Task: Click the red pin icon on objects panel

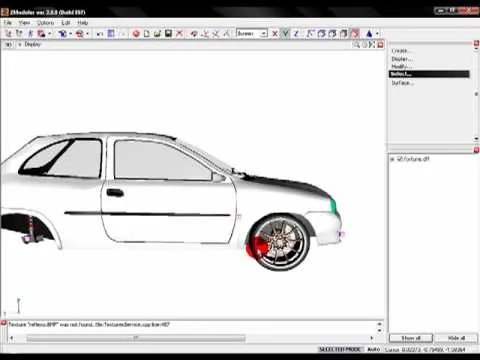Action: (477, 150)
